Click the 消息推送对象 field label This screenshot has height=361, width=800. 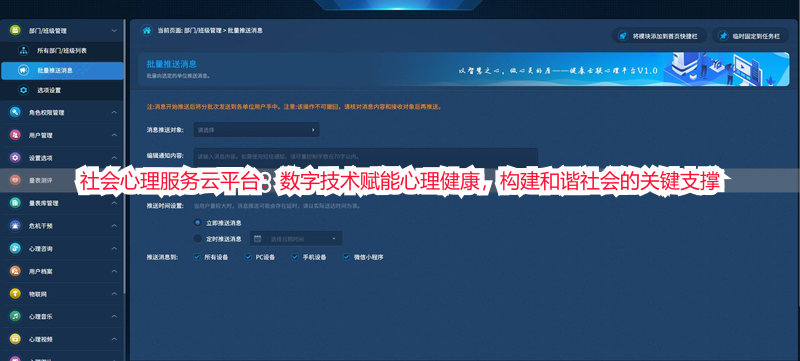165,130
